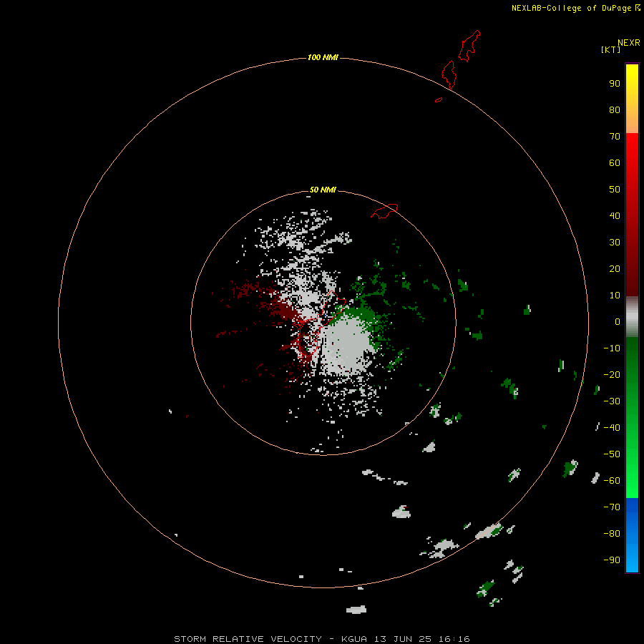Click the -30 value on the velocity scale

pos(612,401)
